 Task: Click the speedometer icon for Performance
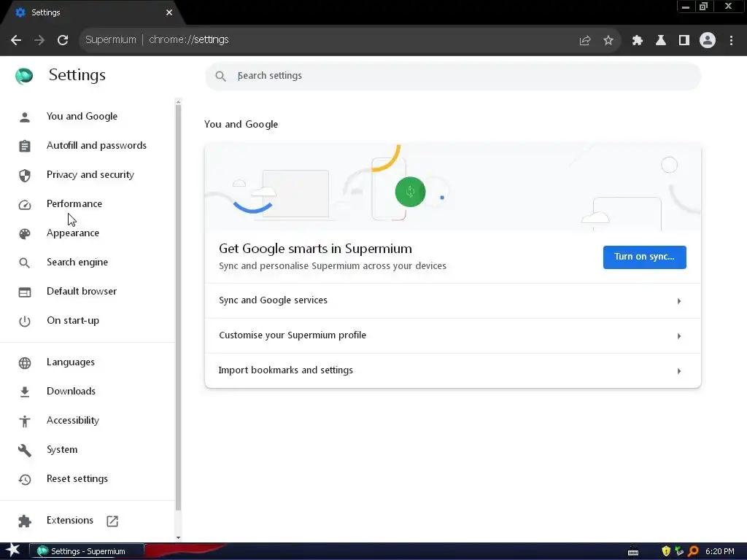coord(25,204)
